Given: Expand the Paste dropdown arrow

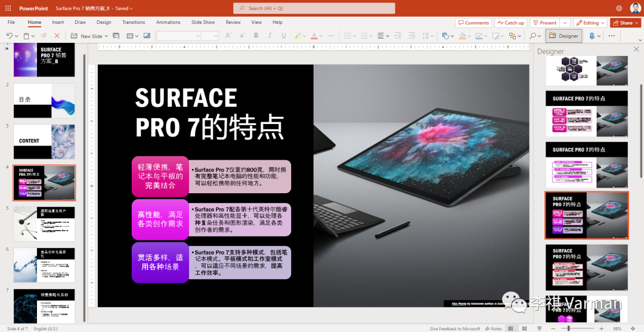Looking at the screenshot, I should (33, 36).
